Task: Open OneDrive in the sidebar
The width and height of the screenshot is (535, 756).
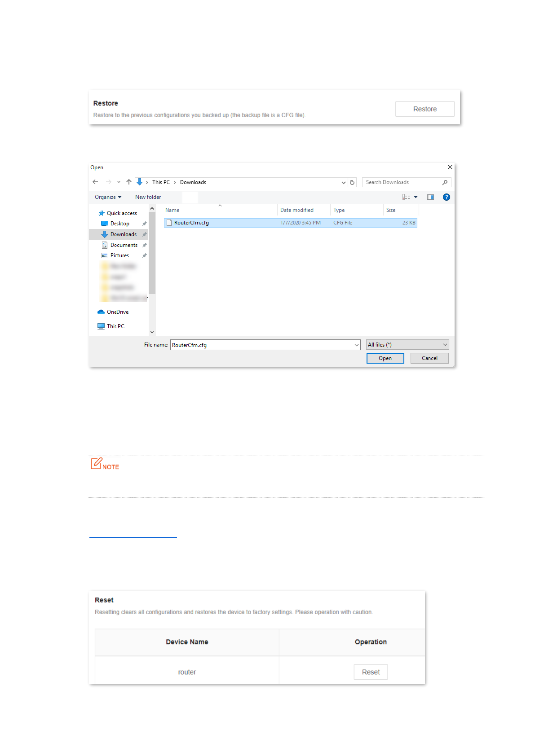Action: 113,312
